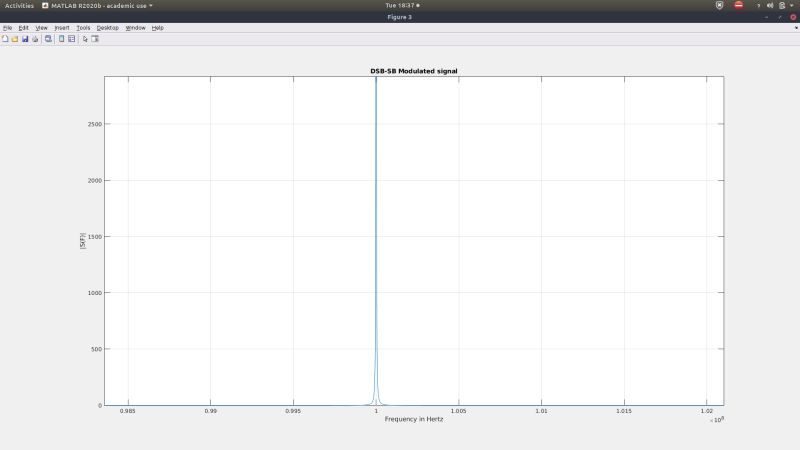Click the Figure 3 window title
Image resolution: width=800 pixels, height=450 pixels.
point(399,17)
